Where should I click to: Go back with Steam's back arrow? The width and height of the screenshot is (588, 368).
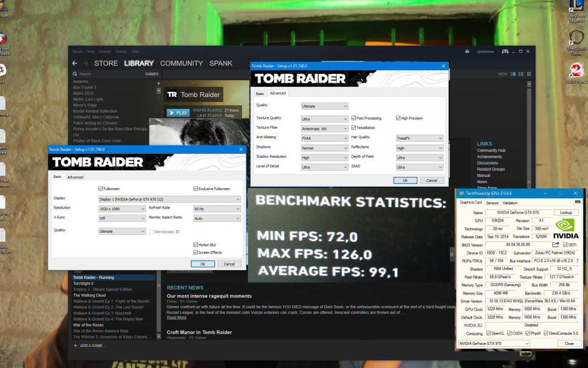(x=74, y=63)
